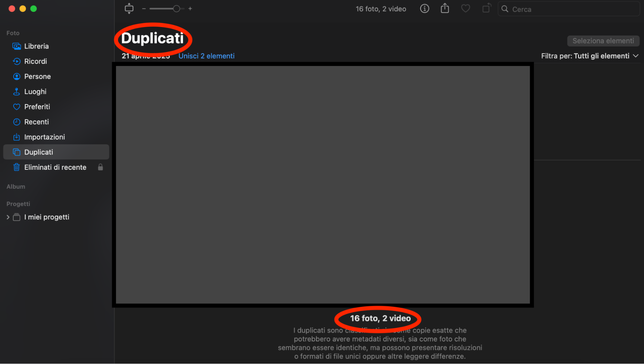Click the lock icon next to Eliminati di recente
Screen dimensions: 644x364
(100, 167)
